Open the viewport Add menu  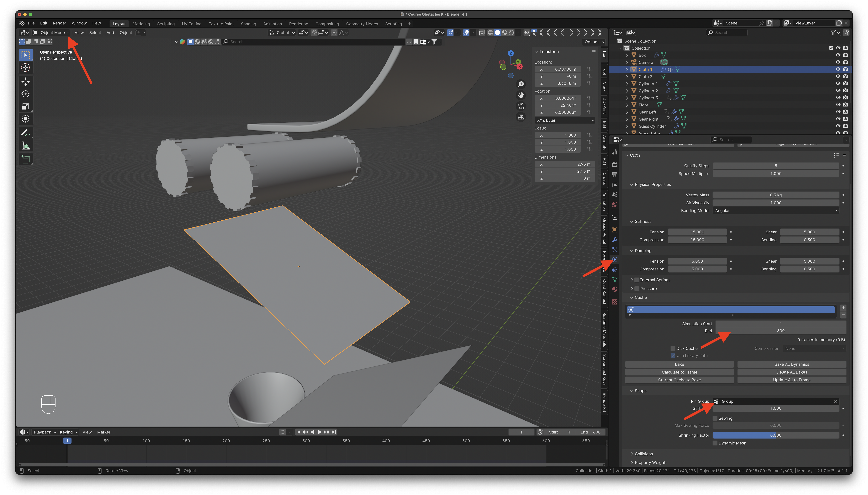110,33
